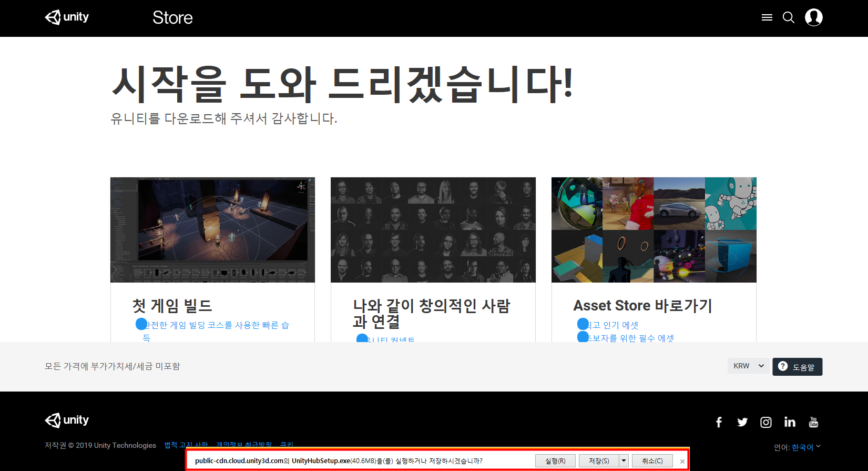Open the Store link in the header
Viewport: 868px width, 471px height.
pos(172,18)
